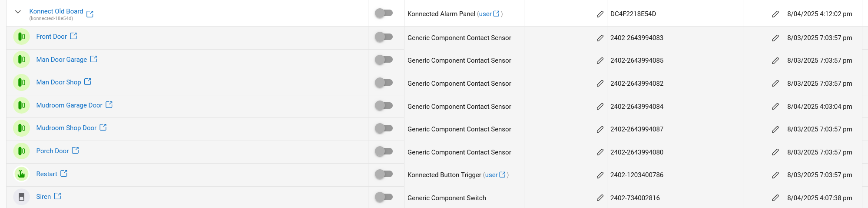Screen dimensions: 868x208
Task: Click the Front Door contact sensor icon
Action: tap(21, 37)
